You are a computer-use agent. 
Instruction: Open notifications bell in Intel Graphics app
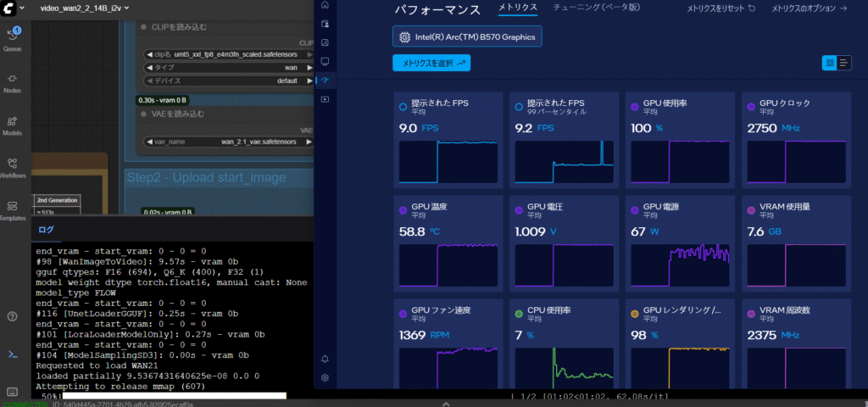325,359
